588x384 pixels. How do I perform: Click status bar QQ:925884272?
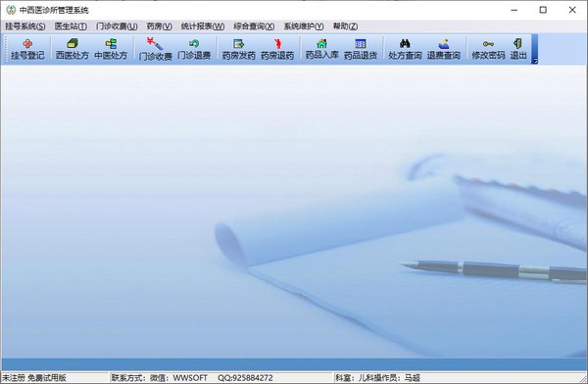(245, 377)
